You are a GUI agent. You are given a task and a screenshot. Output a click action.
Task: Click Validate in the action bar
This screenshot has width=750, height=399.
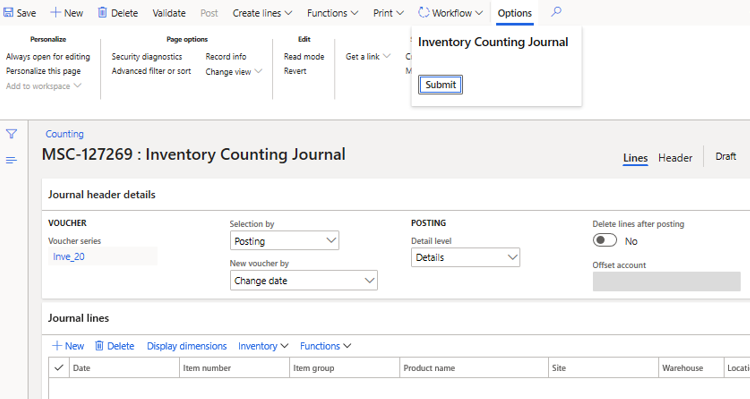169,13
